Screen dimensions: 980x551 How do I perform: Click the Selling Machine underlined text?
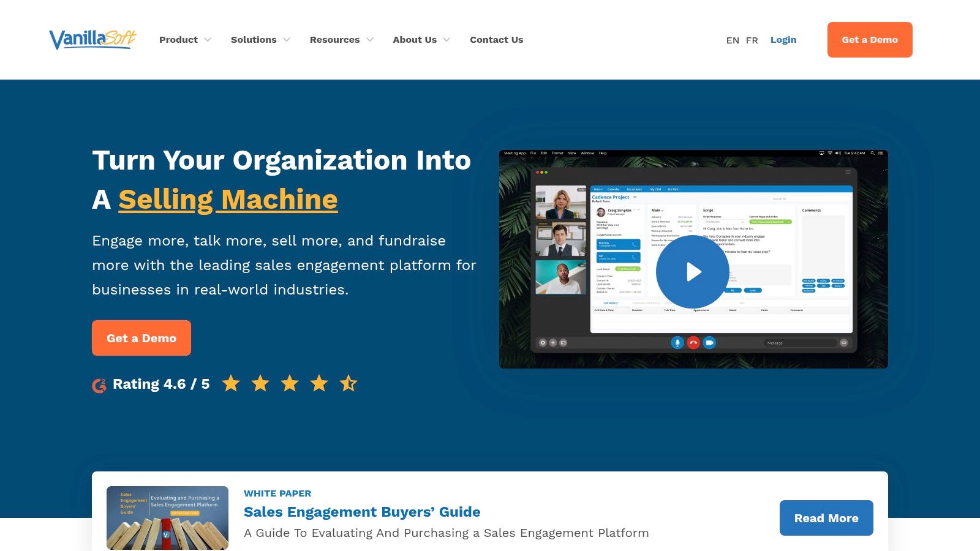point(228,200)
